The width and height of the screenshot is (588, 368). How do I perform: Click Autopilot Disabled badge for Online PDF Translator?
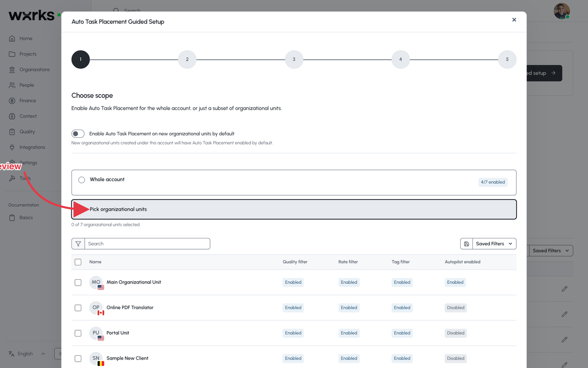456,308
